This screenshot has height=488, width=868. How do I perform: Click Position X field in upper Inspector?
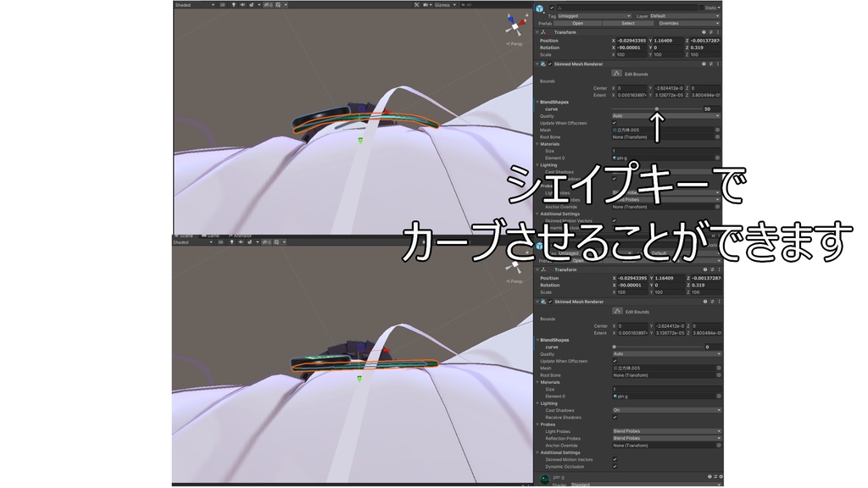click(632, 41)
